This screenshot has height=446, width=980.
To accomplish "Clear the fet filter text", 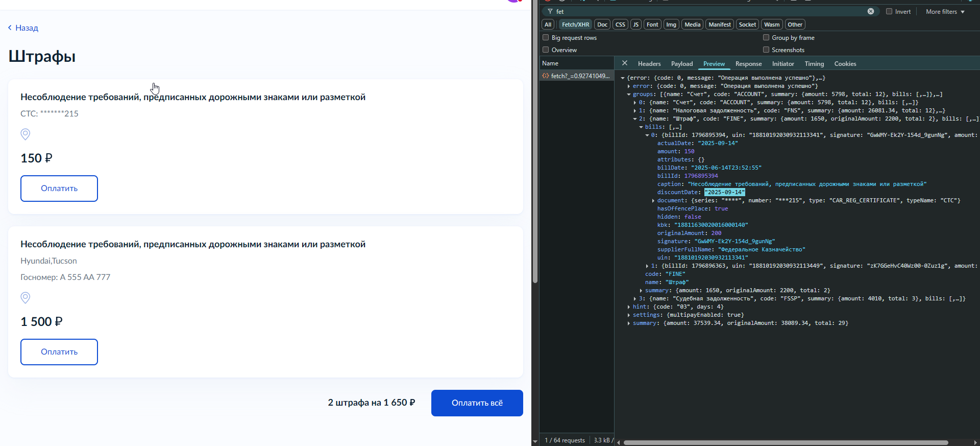I will (871, 11).
